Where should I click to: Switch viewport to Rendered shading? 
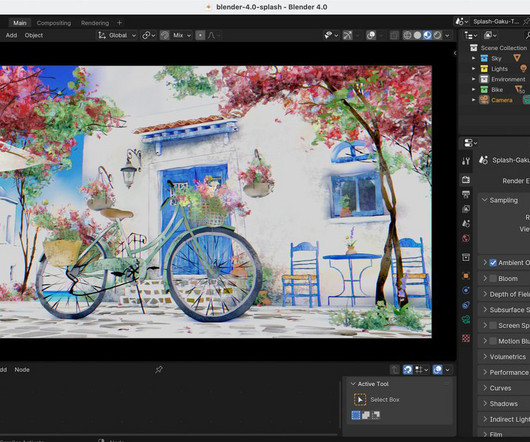coord(437,35)
